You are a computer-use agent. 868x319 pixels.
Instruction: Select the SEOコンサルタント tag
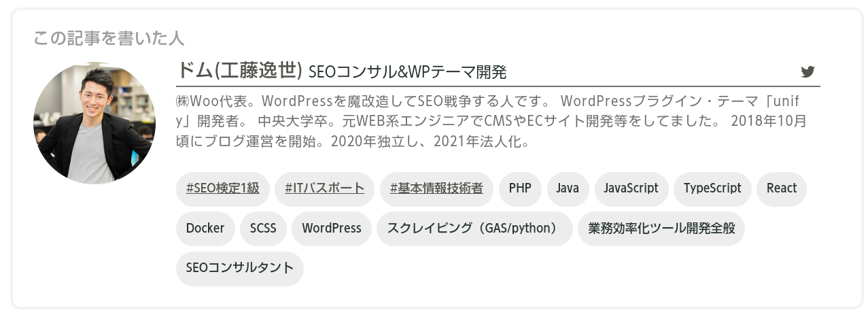(239, 268)
